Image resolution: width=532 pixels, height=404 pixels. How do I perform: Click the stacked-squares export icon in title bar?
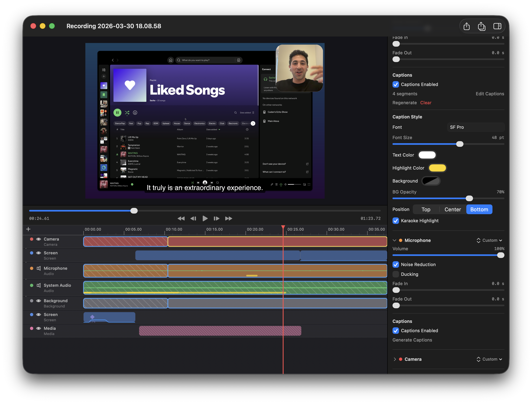481,26
